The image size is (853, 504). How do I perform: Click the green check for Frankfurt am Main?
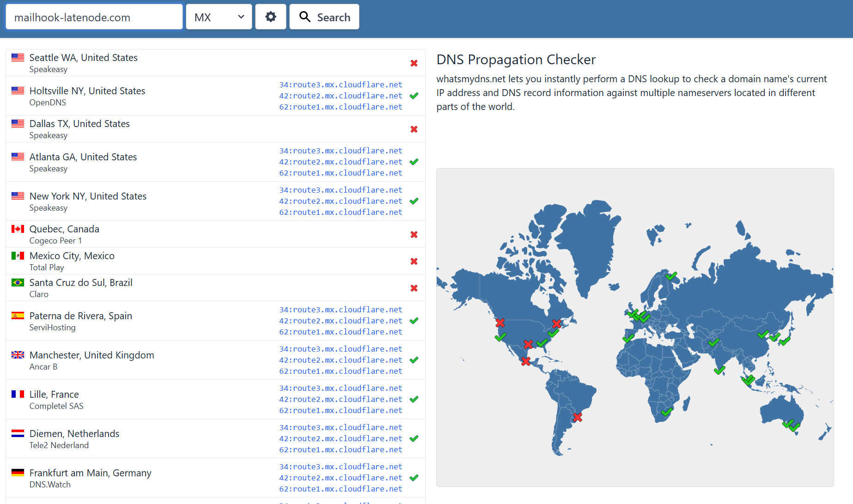(x=414, y=478)
